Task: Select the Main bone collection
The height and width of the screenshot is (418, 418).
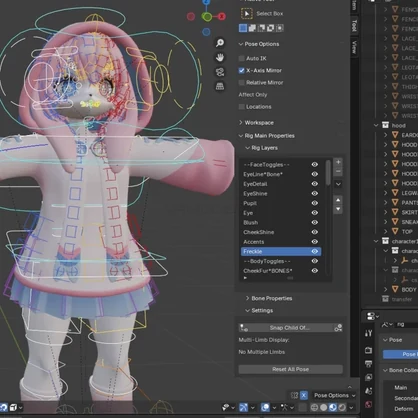Action: (x=401, y=388)
